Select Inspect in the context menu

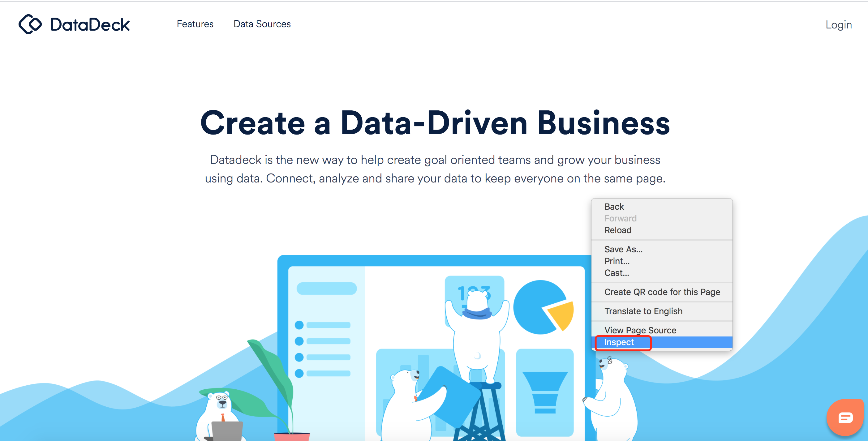click(x=662, y=342)
